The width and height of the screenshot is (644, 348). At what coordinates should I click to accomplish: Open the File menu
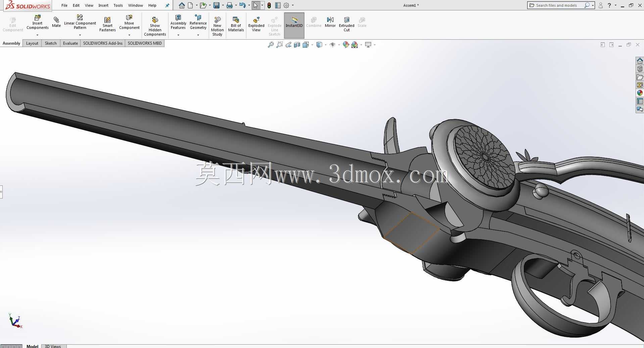pos(64,5)
